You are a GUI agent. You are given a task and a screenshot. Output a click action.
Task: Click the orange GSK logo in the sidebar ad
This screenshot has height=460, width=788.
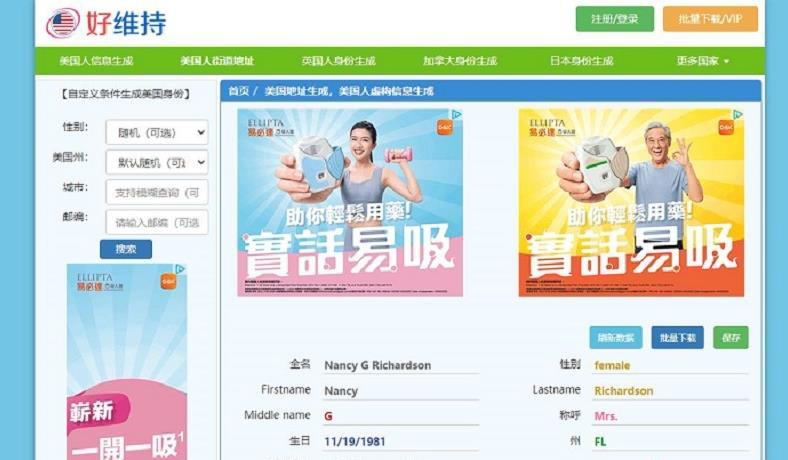point(168,282)
